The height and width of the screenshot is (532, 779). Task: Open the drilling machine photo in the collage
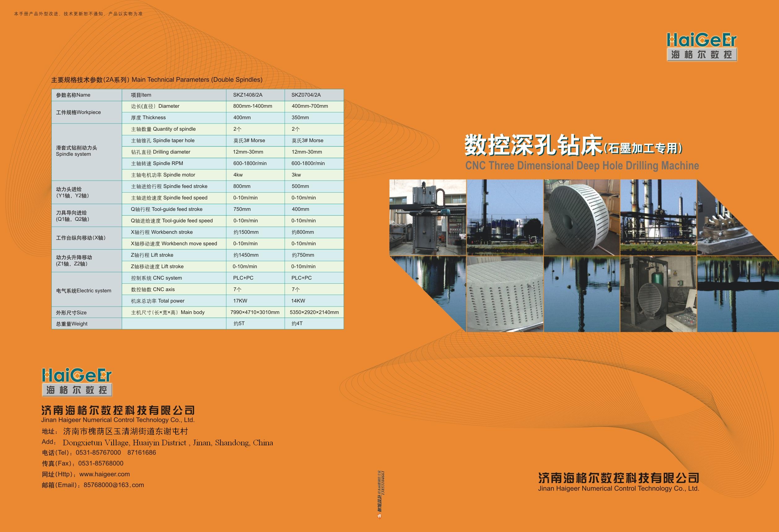(428, 217)
